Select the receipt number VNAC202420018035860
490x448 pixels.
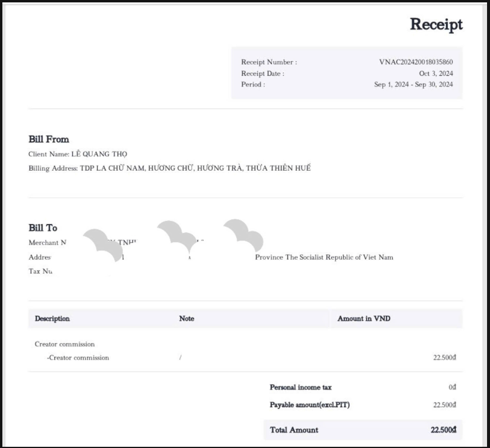pos(416,62)
